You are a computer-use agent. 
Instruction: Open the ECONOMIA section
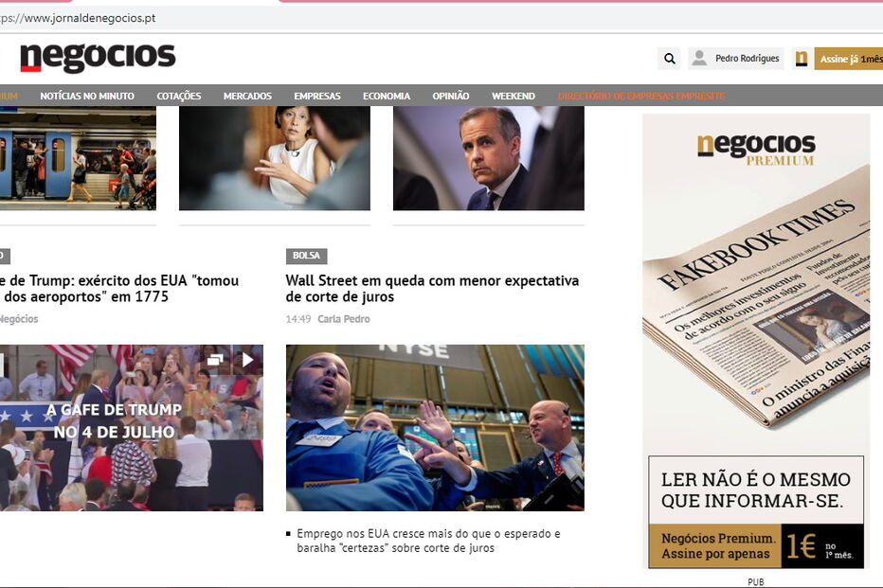386,95
